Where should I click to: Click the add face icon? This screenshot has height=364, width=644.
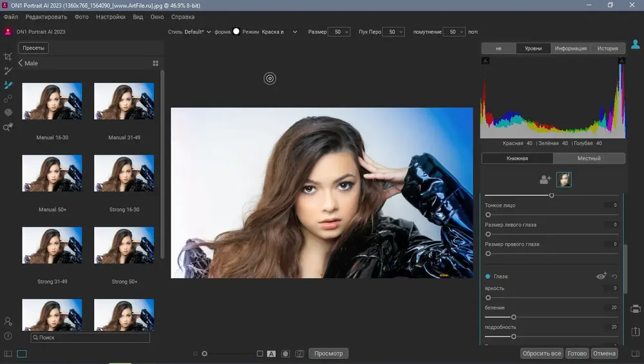coord(545,180)
